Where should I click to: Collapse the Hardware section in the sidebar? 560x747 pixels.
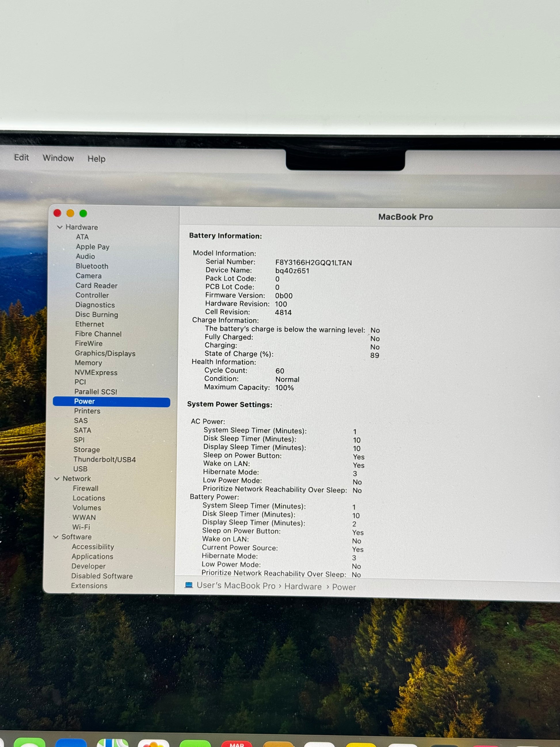coord(60,227)
